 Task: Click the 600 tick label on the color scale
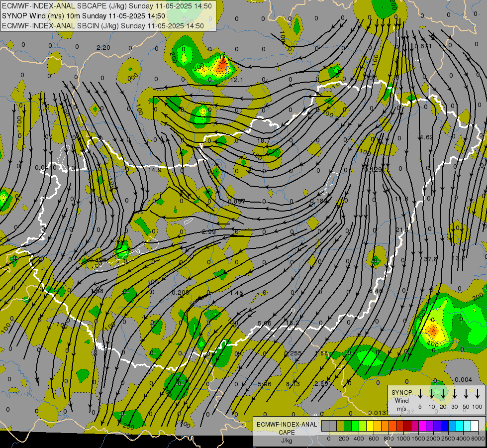374,439
